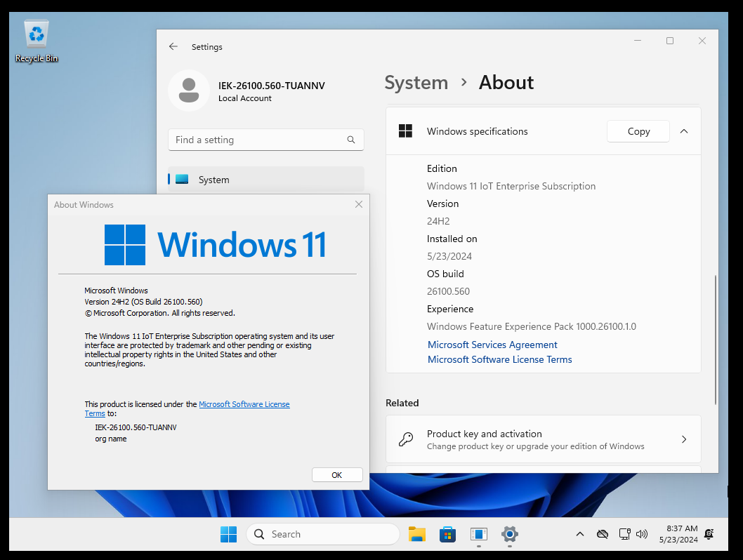This screenshot has height=560, width=743.
Task: Click the Windows 11 logo in About Windows
Action: point(215,245)
